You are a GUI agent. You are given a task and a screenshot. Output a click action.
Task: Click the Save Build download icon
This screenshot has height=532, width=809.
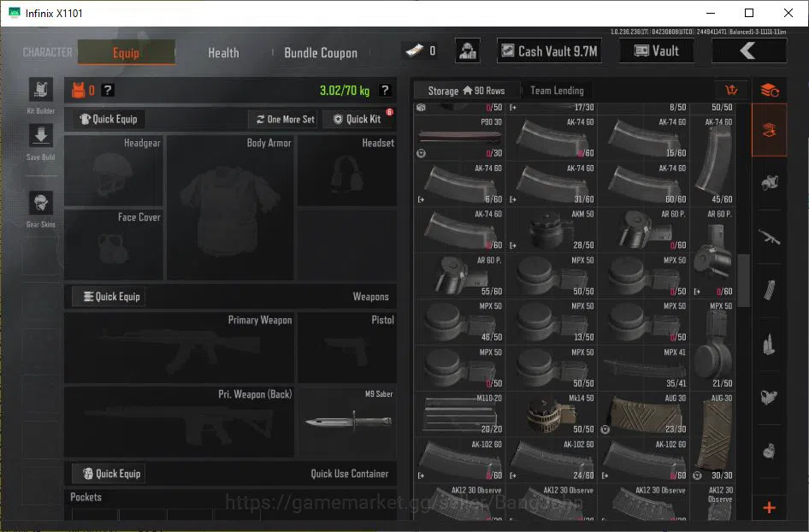point(41,137)
